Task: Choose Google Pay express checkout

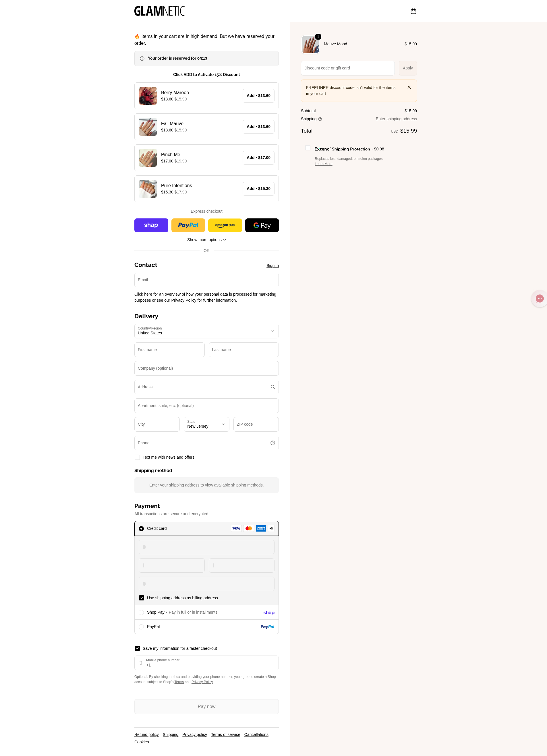Action: point(262,225)
